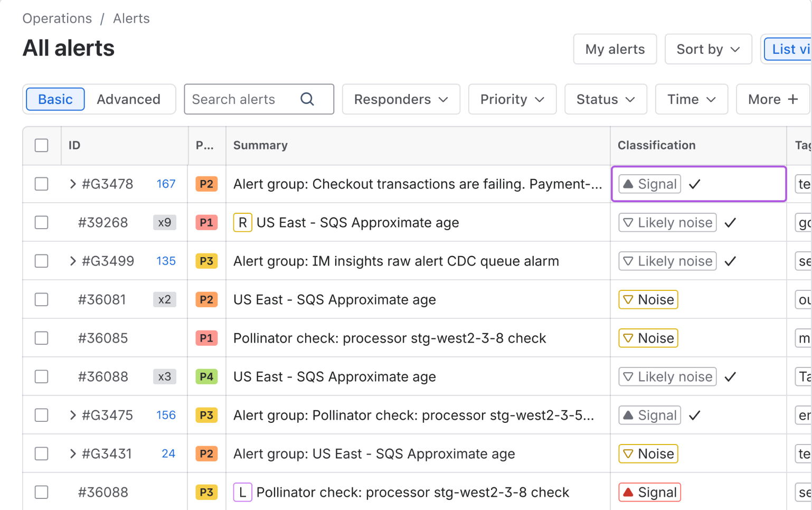Click the P1 priority badge for #36085
Viewport: 812px width, 510px height.
point(206,338)
